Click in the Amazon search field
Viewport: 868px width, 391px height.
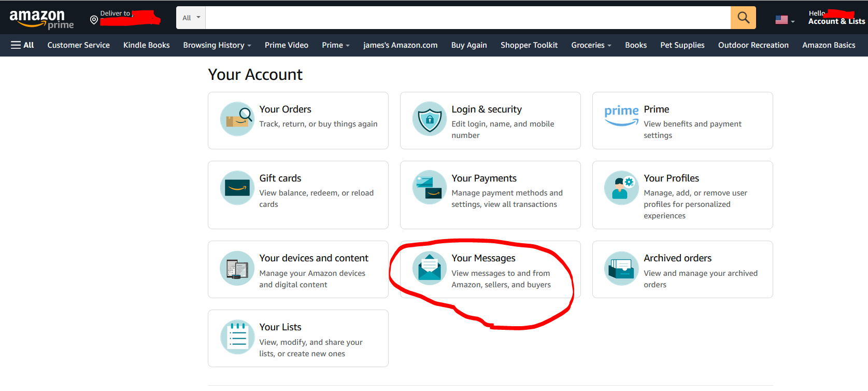pos(468,18)
